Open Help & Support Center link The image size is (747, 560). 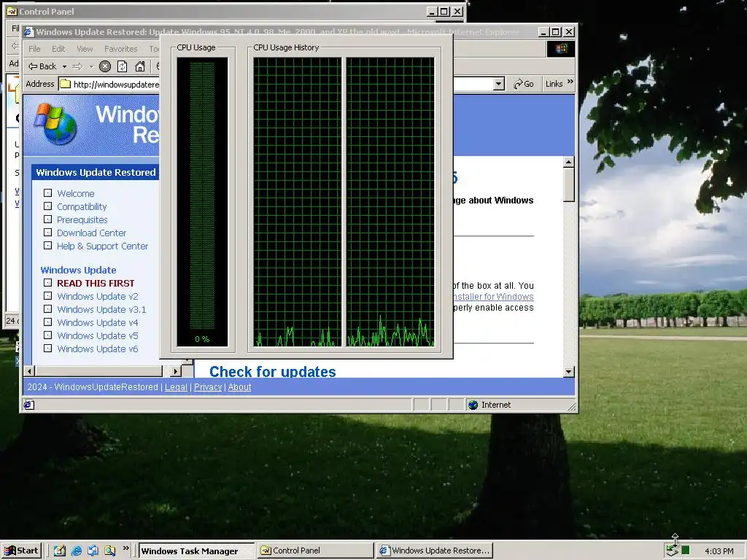[102, 246]
